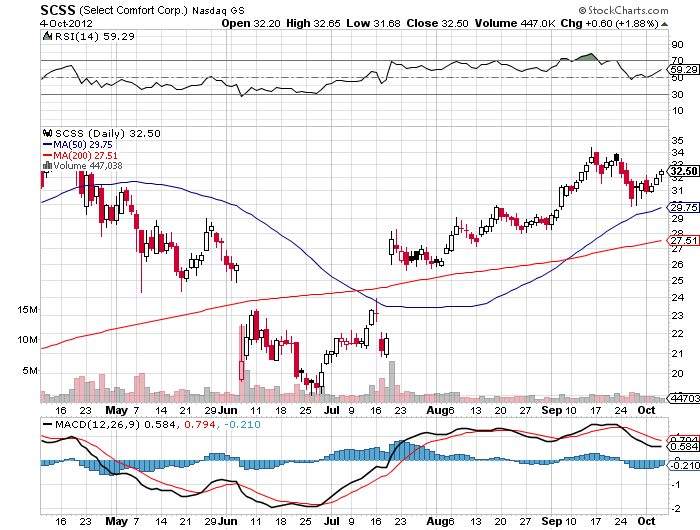Click the Volume 447,038 legend label
This screenshot has width=700, height=530.
(88, 166)
